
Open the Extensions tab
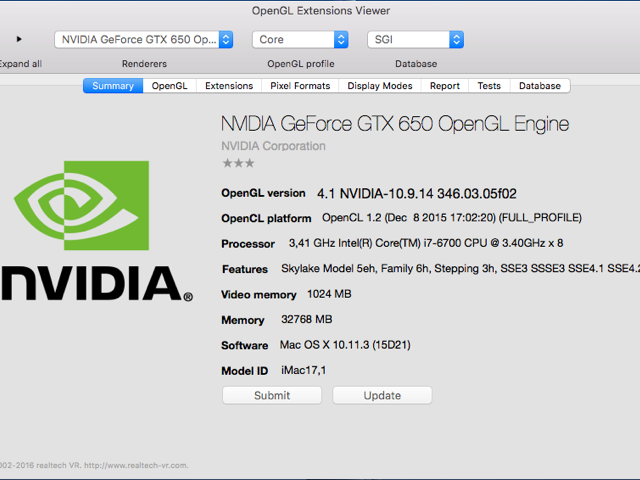(x=229, y=86)
